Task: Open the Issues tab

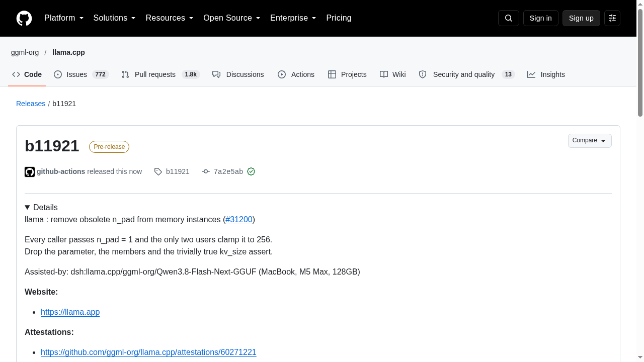Action: coord(81,74)
